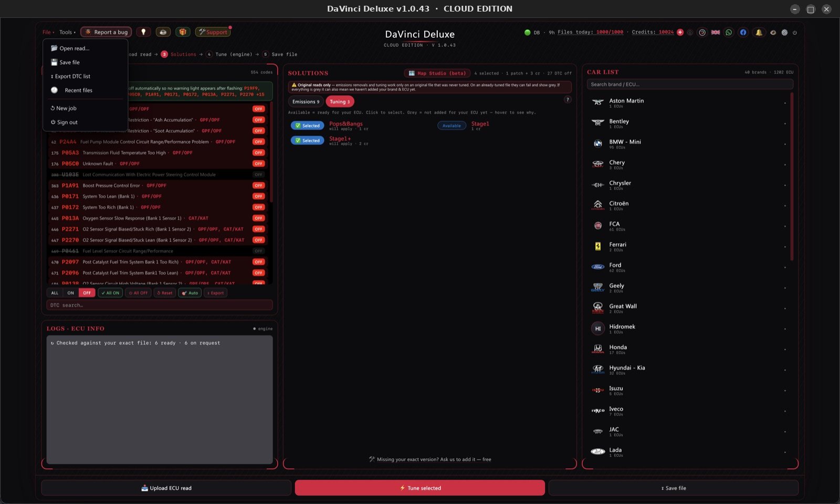This screenshot has width=840, height=504.
Task: Click the red Tune selected button
Action: point(420,488)
